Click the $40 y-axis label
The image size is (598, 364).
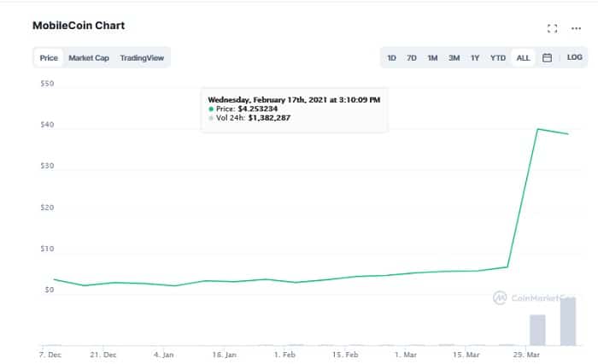tap(47, 125)
